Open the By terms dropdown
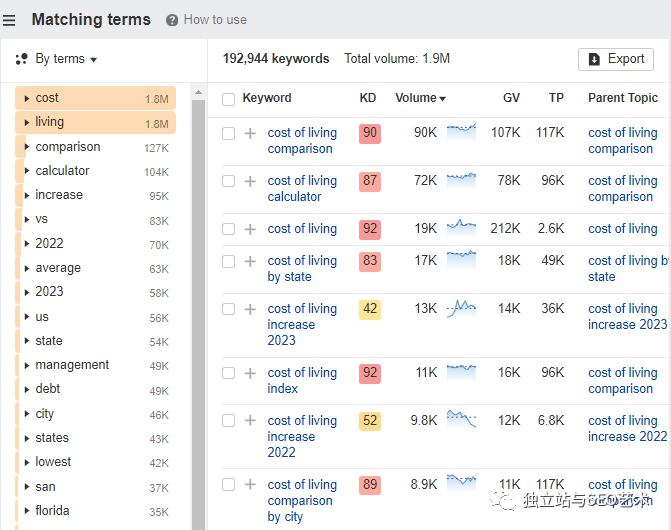Image resolution: width=671 pixels, height=530 pixels. tap(57, 59)
